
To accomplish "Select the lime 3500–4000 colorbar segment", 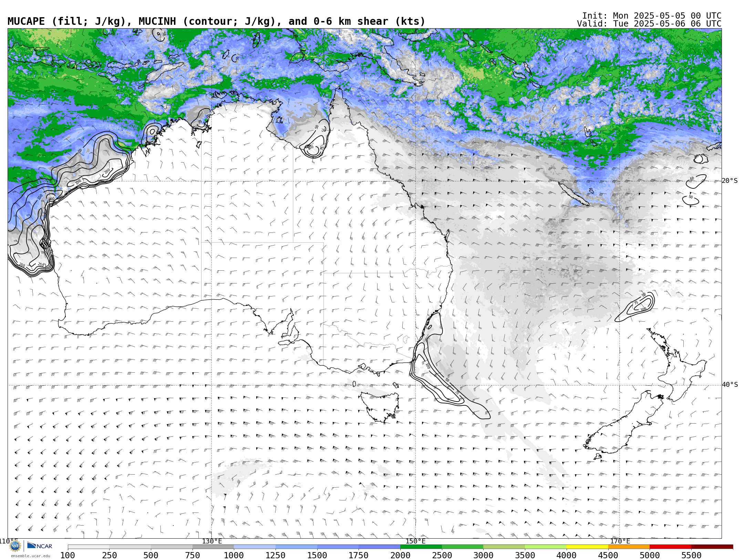I will pyautogui.click(x=546, y=547).
